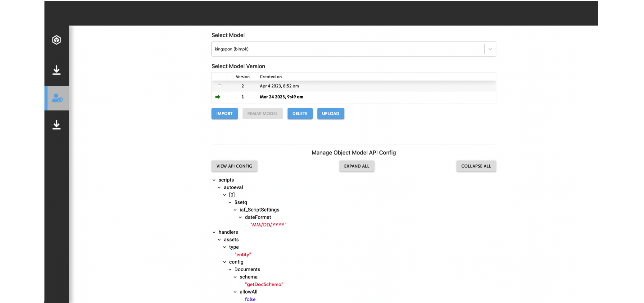Collapse the Documents node chevron
The image size is (644, 303).
(x=230, y=269)
